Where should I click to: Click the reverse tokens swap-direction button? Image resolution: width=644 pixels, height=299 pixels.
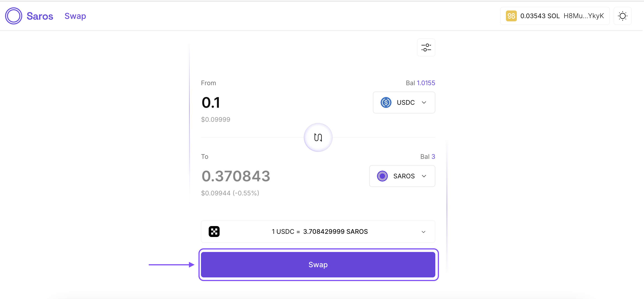[318, 137]
